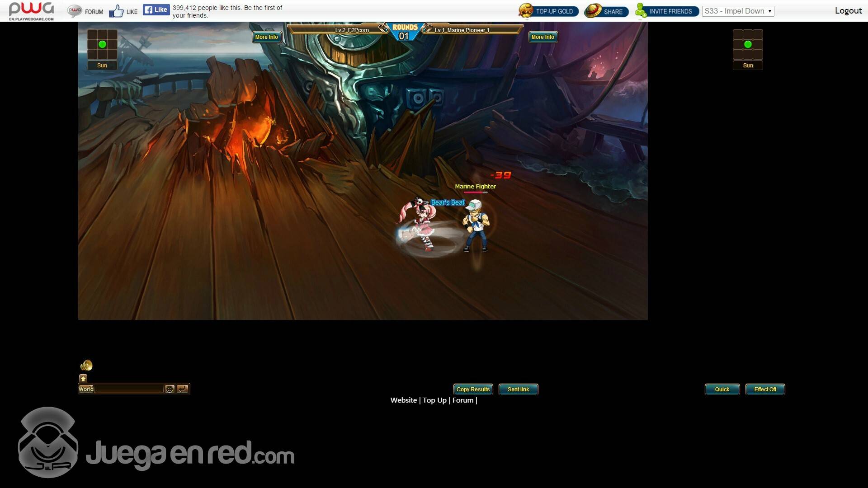The height and width of the screenshot is (488, 868).
Task: Open World chat channel selector
Action: click(x=86, y=389)
